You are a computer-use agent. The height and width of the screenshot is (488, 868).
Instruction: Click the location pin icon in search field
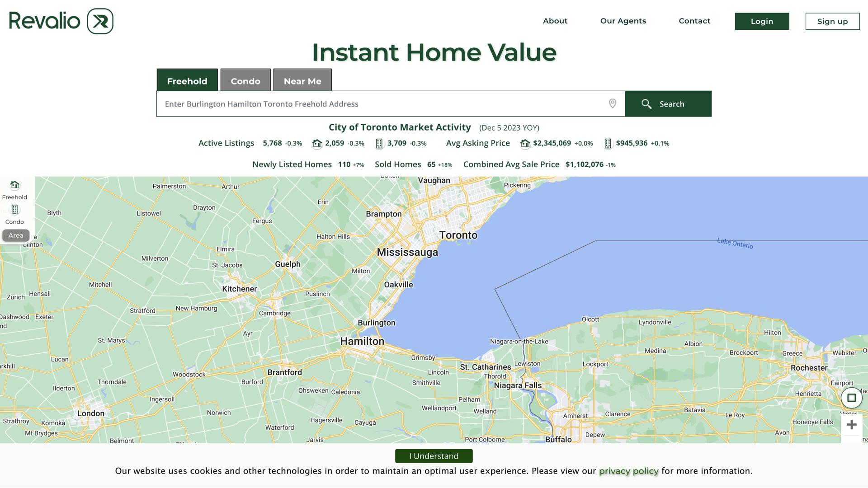pos(612,104)
